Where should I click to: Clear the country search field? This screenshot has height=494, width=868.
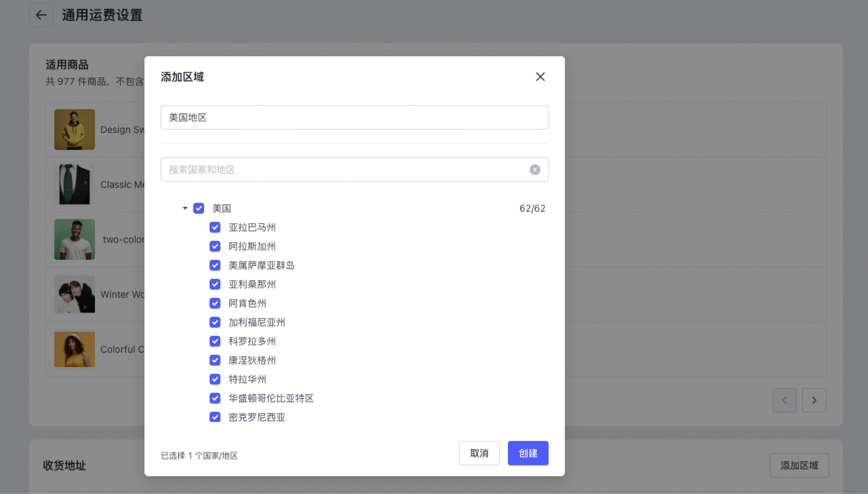click(535, 170)
